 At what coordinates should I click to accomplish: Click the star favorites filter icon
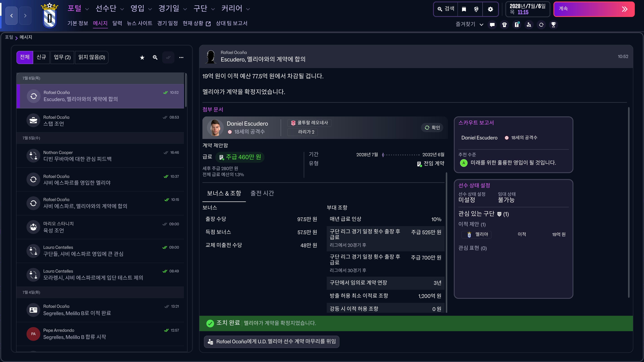pyautogui.click(x=142, y=57)
